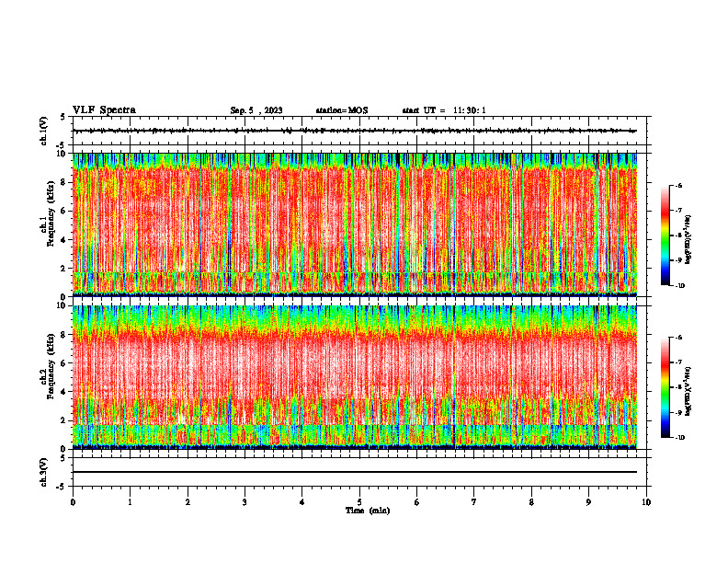Viewport: 728px width, 563px height.
Task: Click the log(PSD) label beside ch.1 colorbar
Action: pos(688,239)
